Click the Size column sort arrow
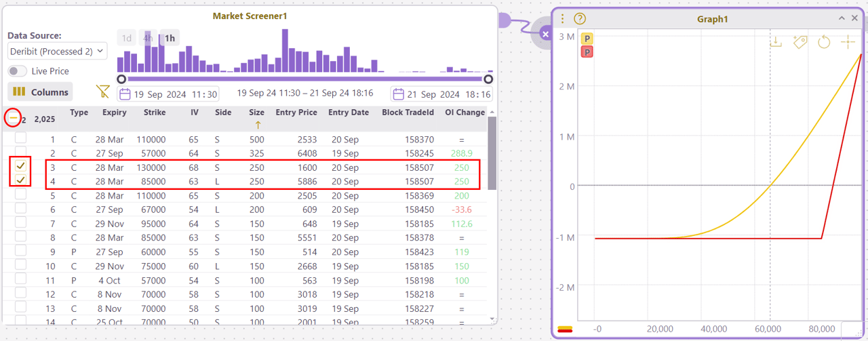 (258, 125)
